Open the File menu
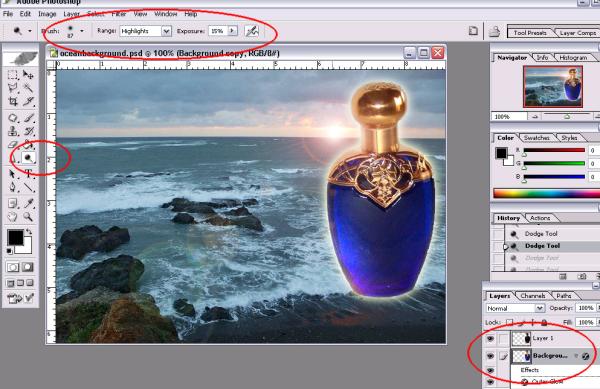The width and height of the screenshot is (600, 389). [8, 14]
